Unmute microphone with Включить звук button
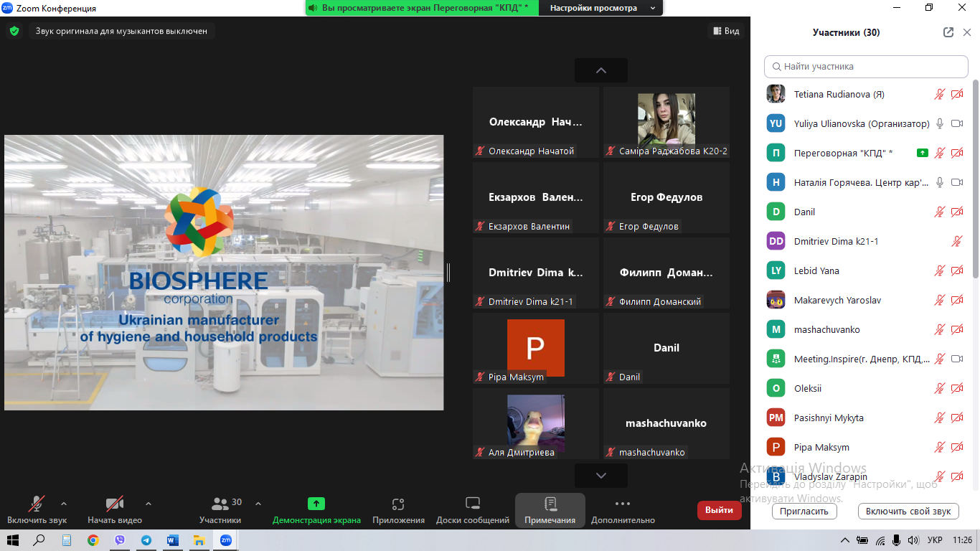Screen dimensions: 980x551 click(x=37, y=509)
